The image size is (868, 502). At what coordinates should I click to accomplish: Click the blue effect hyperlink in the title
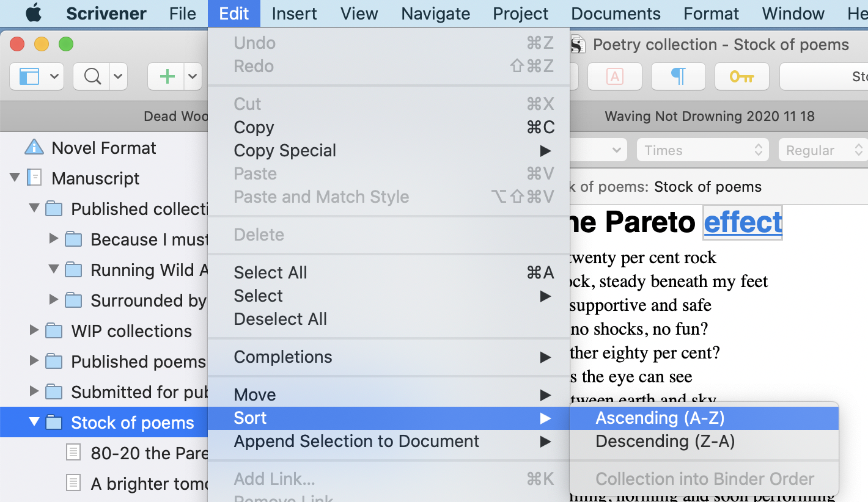[x=743, y=222]
